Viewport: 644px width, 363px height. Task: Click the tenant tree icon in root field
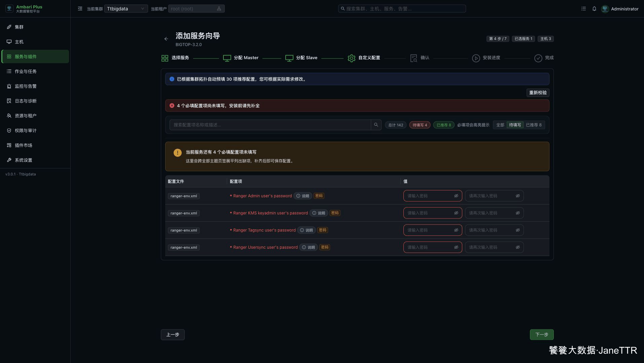pos(219,9)
